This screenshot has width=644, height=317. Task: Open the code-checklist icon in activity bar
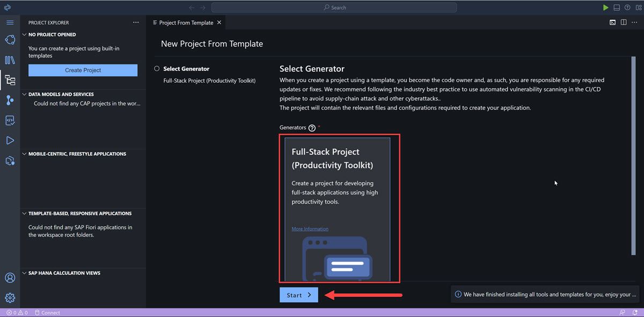(x=10, y=120)
